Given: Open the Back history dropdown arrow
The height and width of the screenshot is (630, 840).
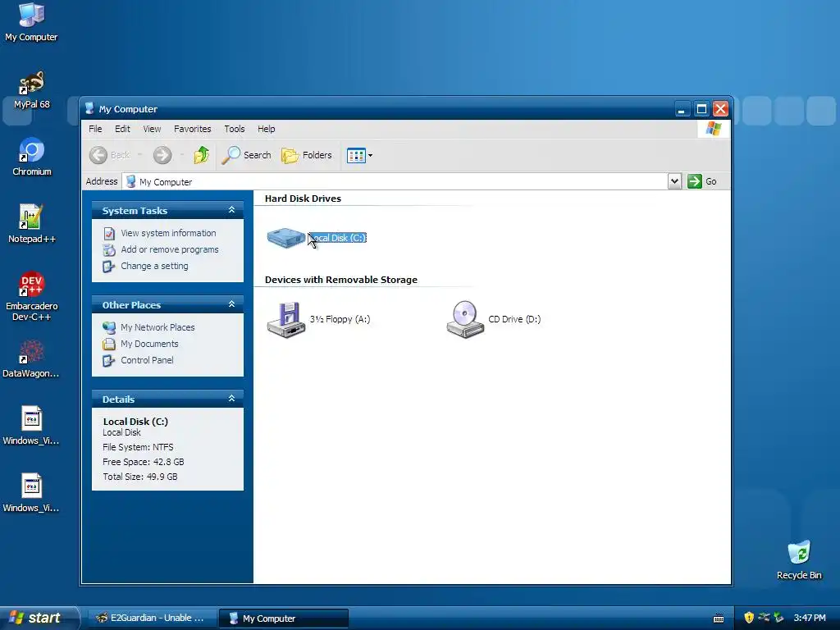Looking at the screenshot, I should pyautogui.click(x=139, y=155).
